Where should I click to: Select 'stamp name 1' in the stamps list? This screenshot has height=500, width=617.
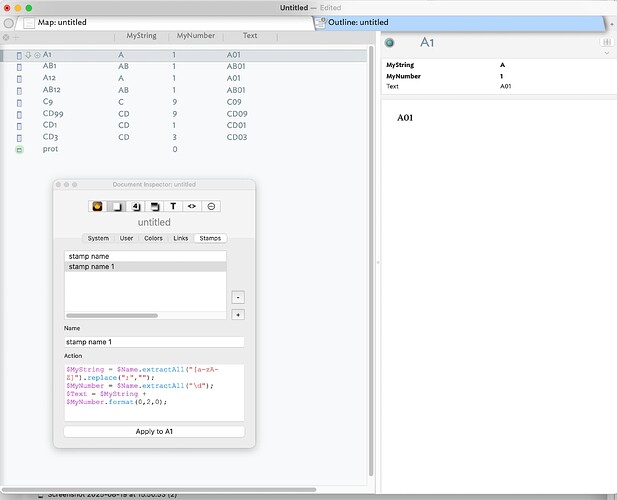click(x=145, y=267)
